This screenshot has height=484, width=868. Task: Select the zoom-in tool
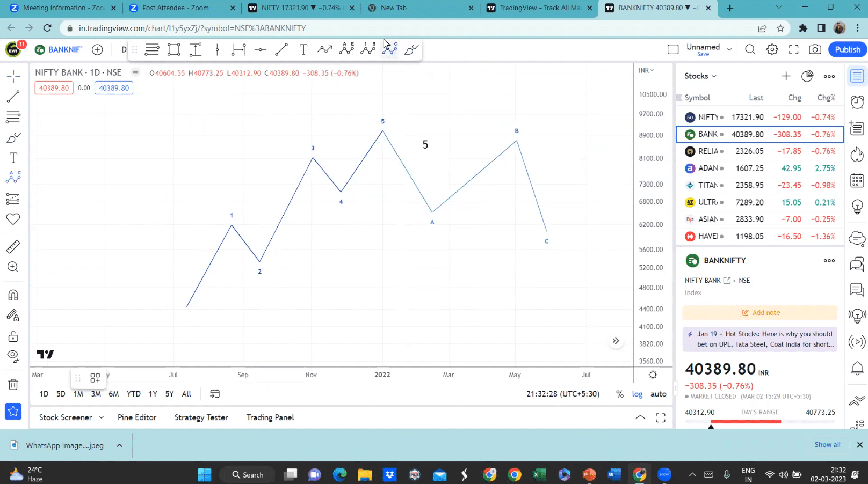13,267
